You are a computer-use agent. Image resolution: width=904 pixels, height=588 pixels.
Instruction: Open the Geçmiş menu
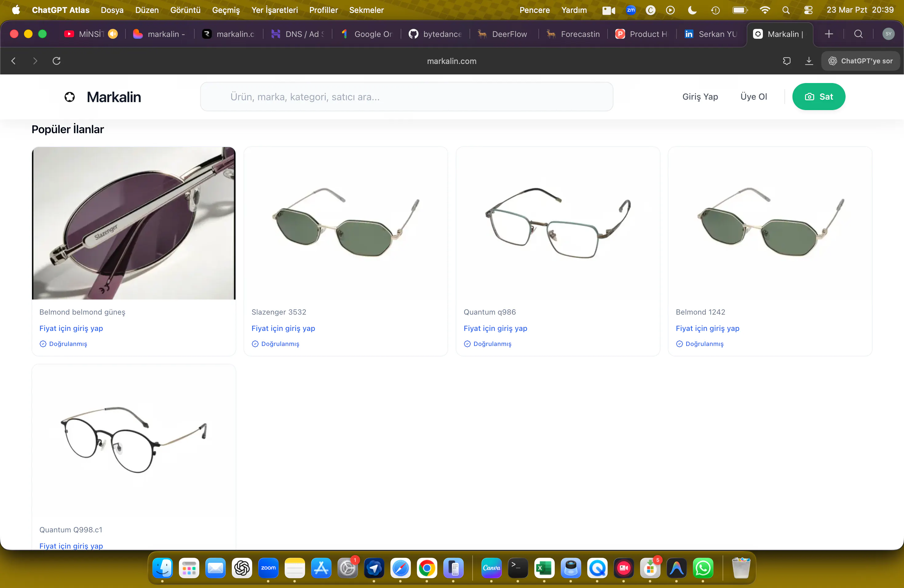click(x=226, y=10)
